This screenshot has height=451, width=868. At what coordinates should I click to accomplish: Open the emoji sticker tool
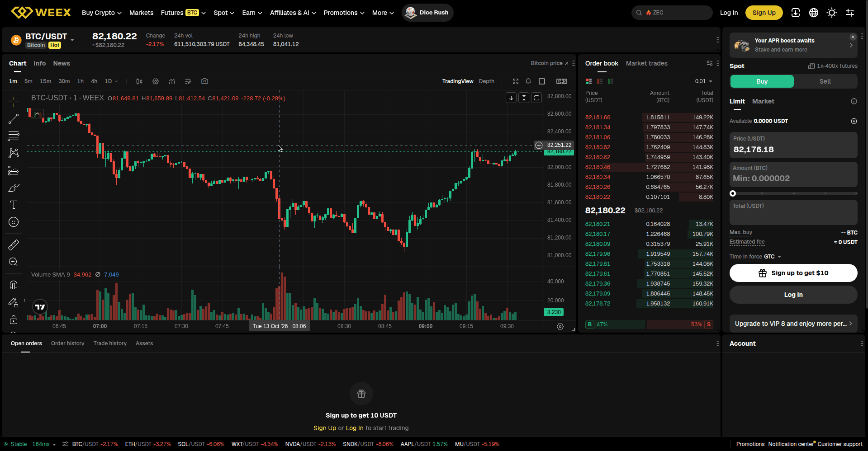coord(14,222)
